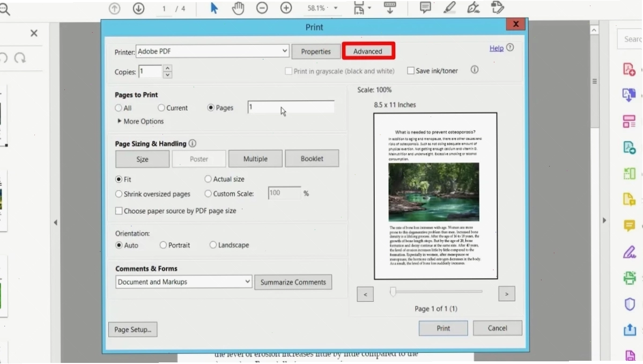Show previous preview page with < button
The width and height of the screenshot is (643, 364).
coord(365,294)
